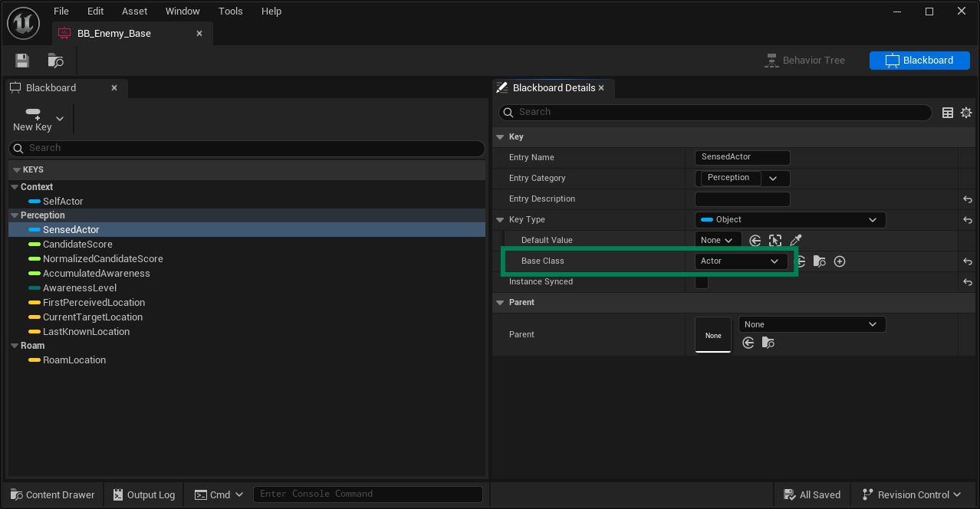Collapse the Roam keys category

(x=15, y=346)
